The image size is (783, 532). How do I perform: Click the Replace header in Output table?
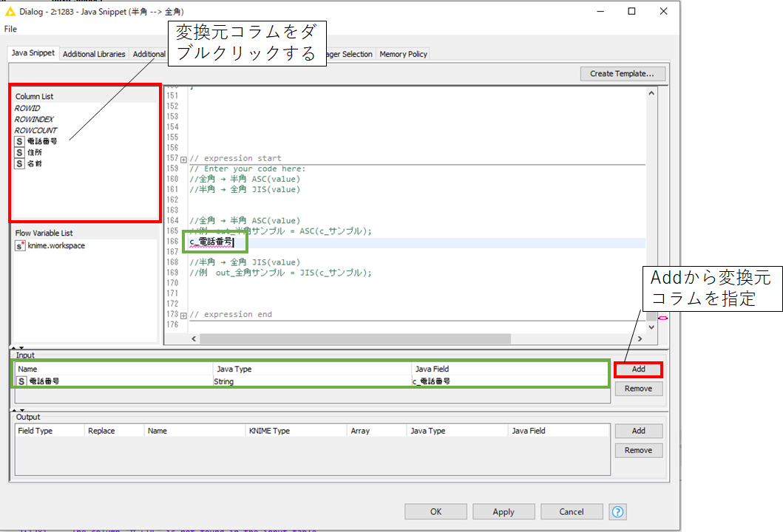(x=115, y=431)
